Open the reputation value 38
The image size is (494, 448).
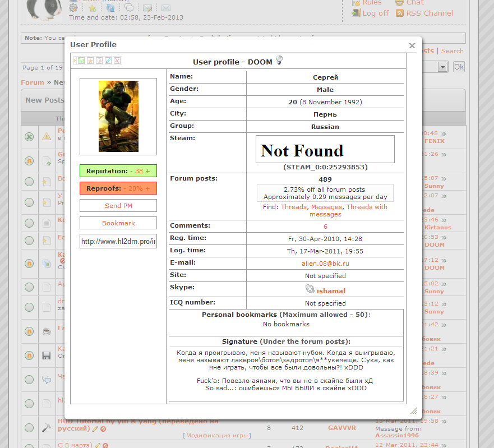(x=139, y=171)
